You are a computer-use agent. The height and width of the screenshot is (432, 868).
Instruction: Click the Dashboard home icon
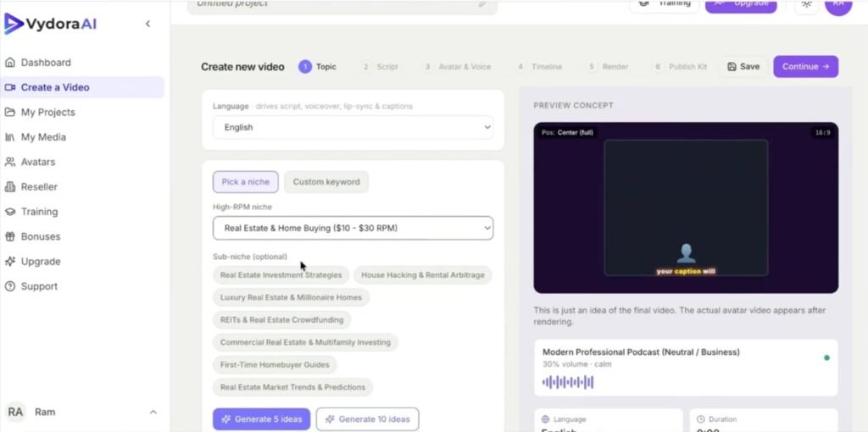click(x=10, y=63)
